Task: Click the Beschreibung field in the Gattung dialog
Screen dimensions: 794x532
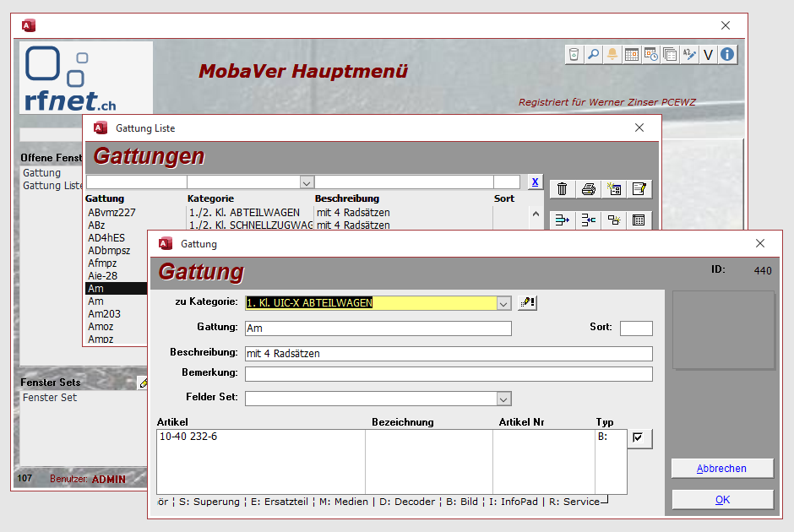Action: point(449,353)
